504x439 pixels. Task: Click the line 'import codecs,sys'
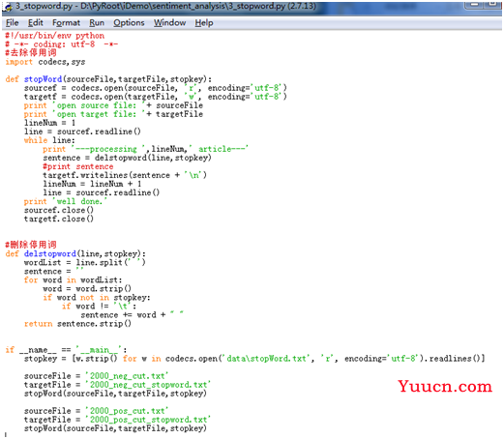tap(45, 62)
